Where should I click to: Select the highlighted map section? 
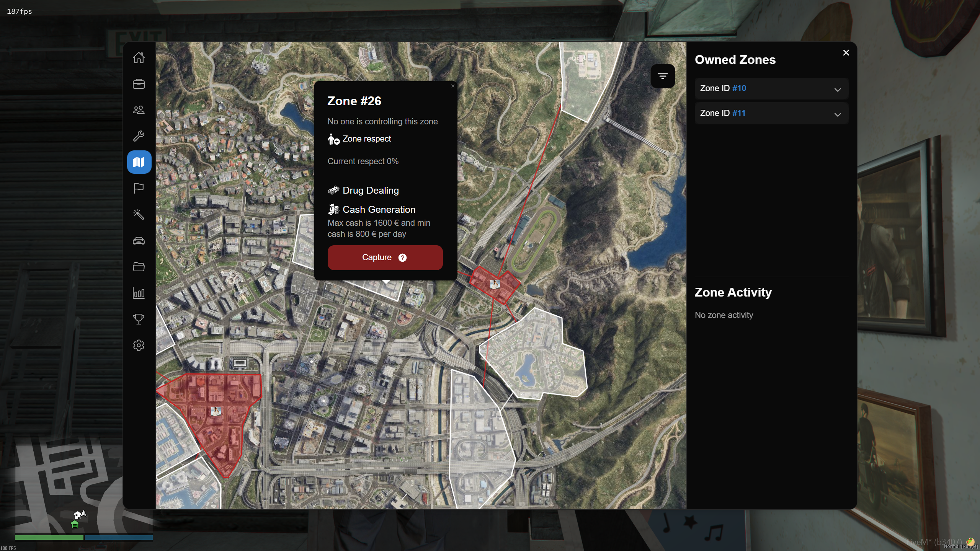[139, 162]
